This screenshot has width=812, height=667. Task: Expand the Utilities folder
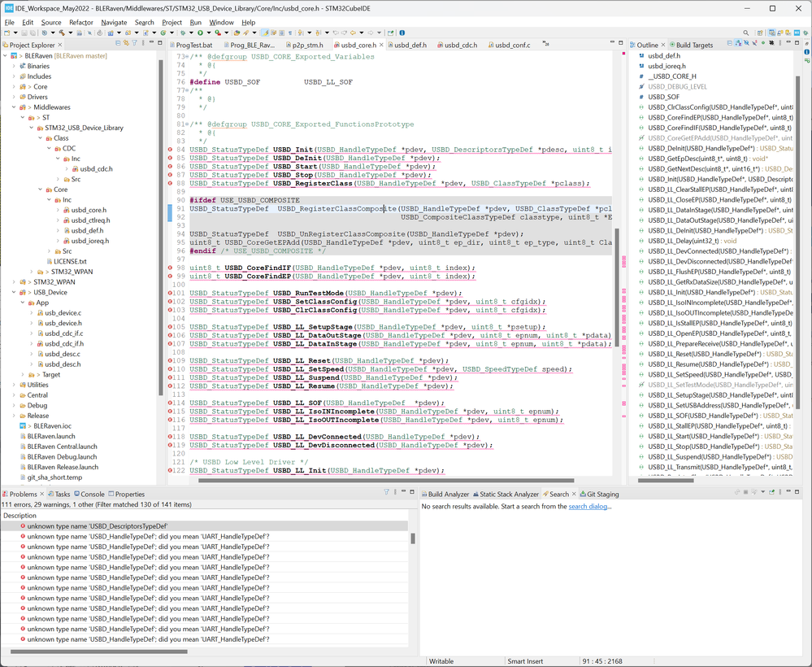14,385
